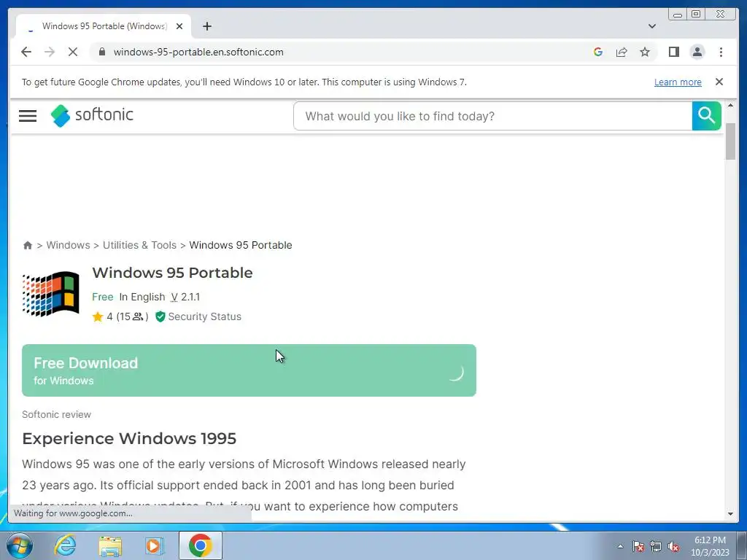Open the Security Status link

pyautogui.click(x=204, y=316)
